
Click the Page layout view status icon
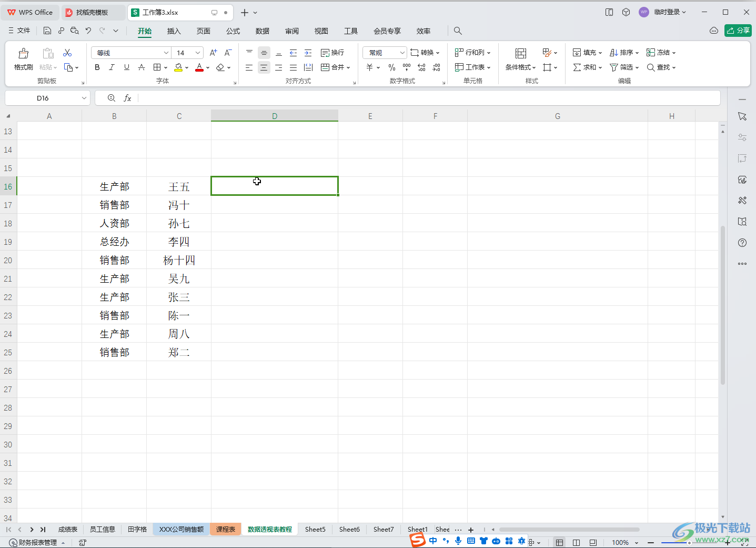coord(576,542)
